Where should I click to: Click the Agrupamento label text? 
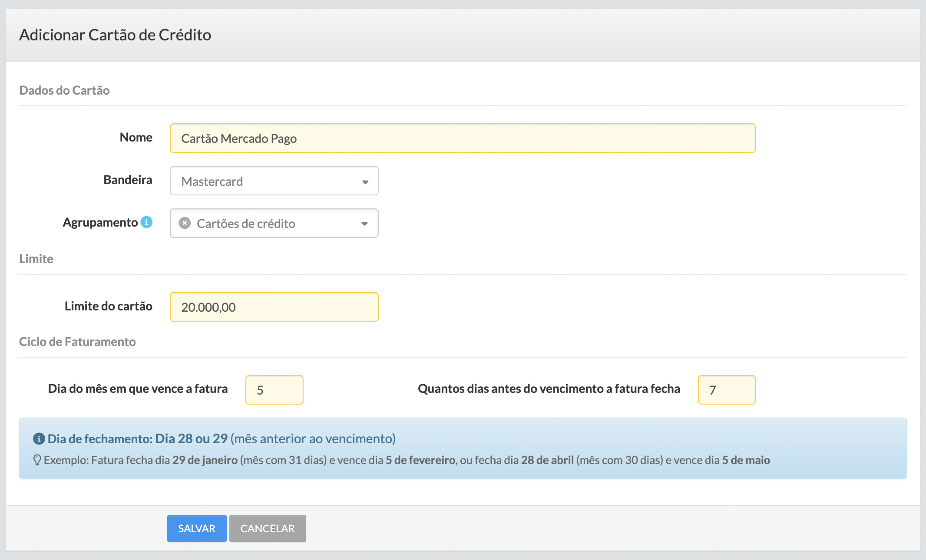pyautogui.click(x=100, y=222)
